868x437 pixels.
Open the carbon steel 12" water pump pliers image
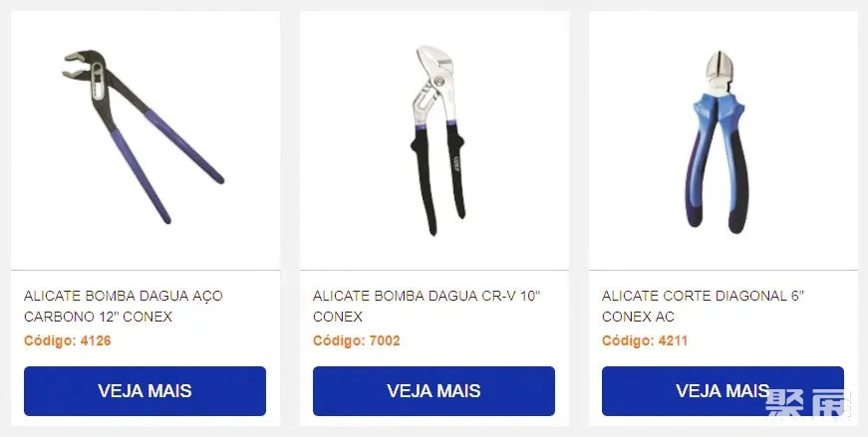[144, 137]
